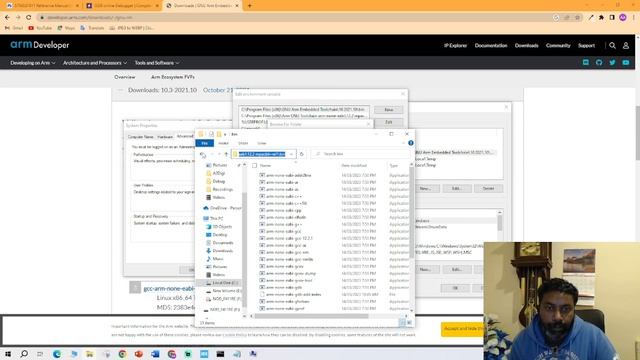
Task: Open the Arm site search icon
Action: point(612,46)
